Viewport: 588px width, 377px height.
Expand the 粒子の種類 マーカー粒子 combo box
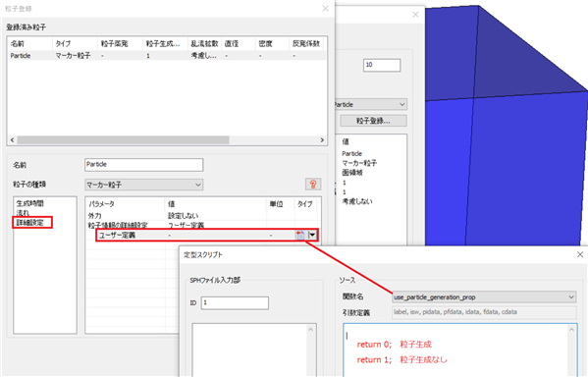[x=143, y=185]
